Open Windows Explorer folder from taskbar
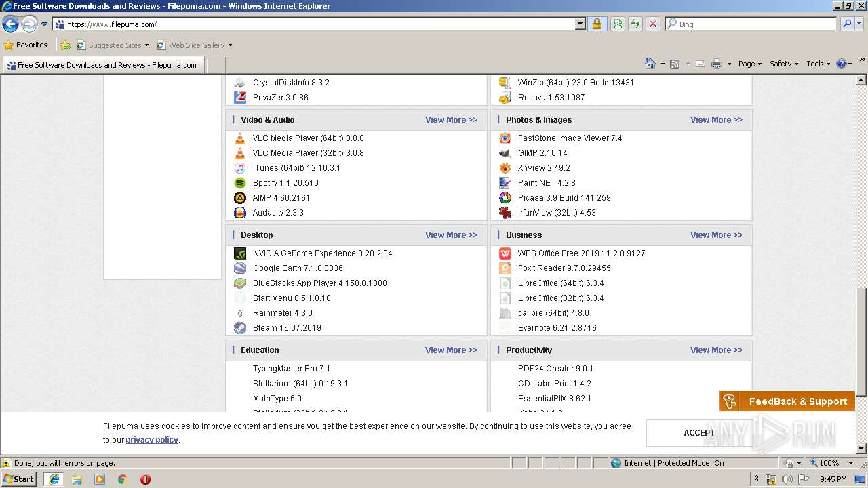The height and width of the screenshot is (488, 868). [77, 479]
